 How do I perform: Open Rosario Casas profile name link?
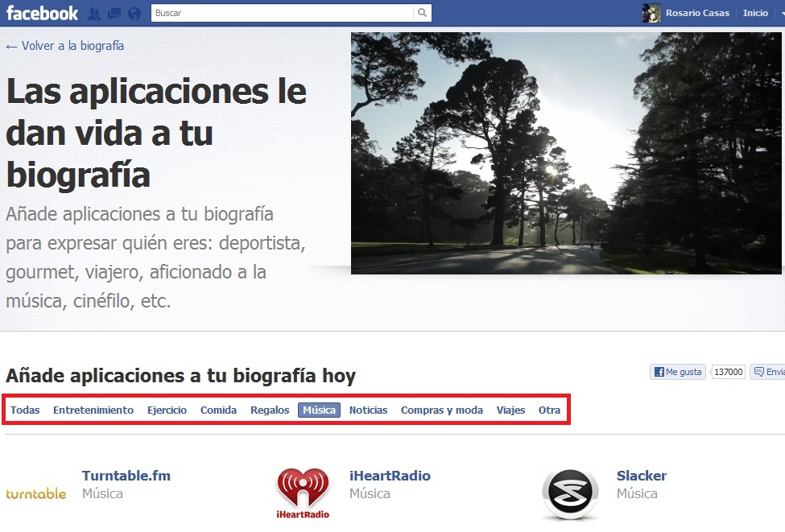coord(697,13)
